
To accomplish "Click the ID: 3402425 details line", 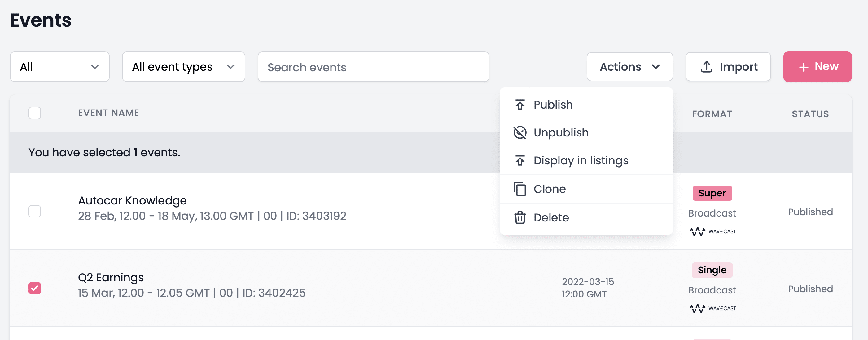I will tap(192, 293).
